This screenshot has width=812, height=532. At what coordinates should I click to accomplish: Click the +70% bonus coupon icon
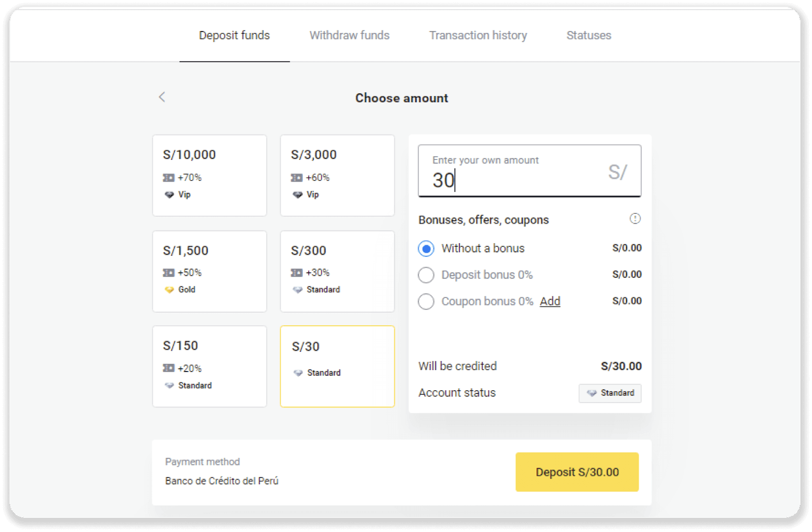pyautogui.click(x=168, y=178)
